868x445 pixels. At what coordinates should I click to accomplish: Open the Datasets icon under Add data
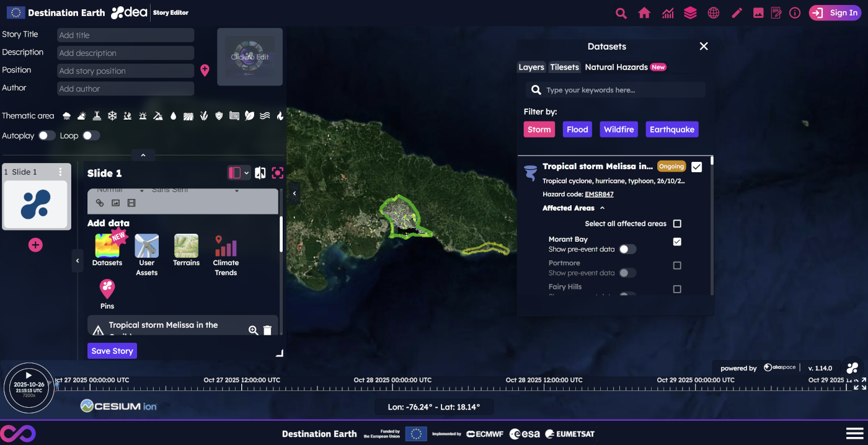point(107,247)
